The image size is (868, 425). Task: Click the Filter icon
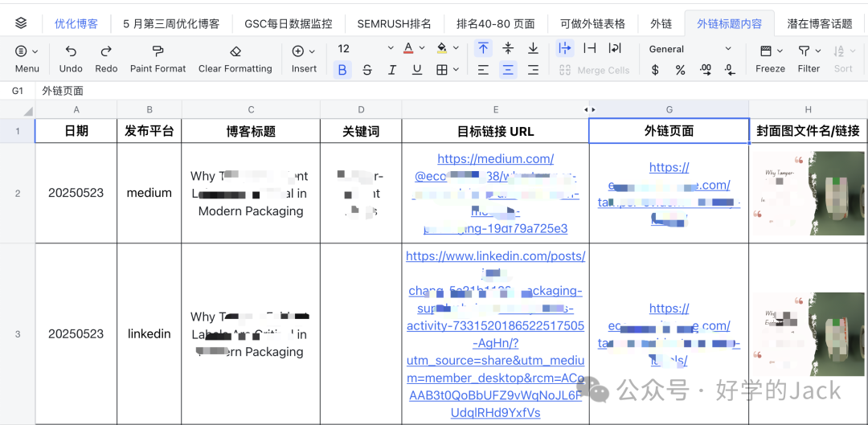point(803,51)
